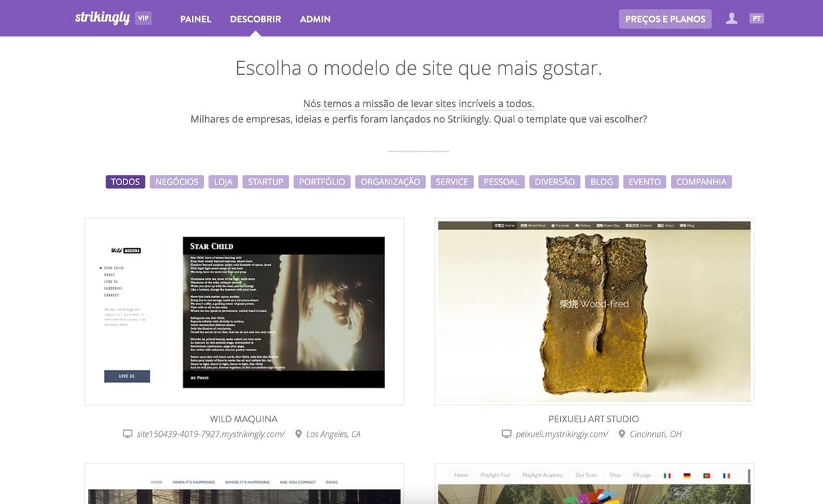Click the location pin next to Cincinnati, OH
This screenshot has height=504, width=823.
[x=621, y=433]
